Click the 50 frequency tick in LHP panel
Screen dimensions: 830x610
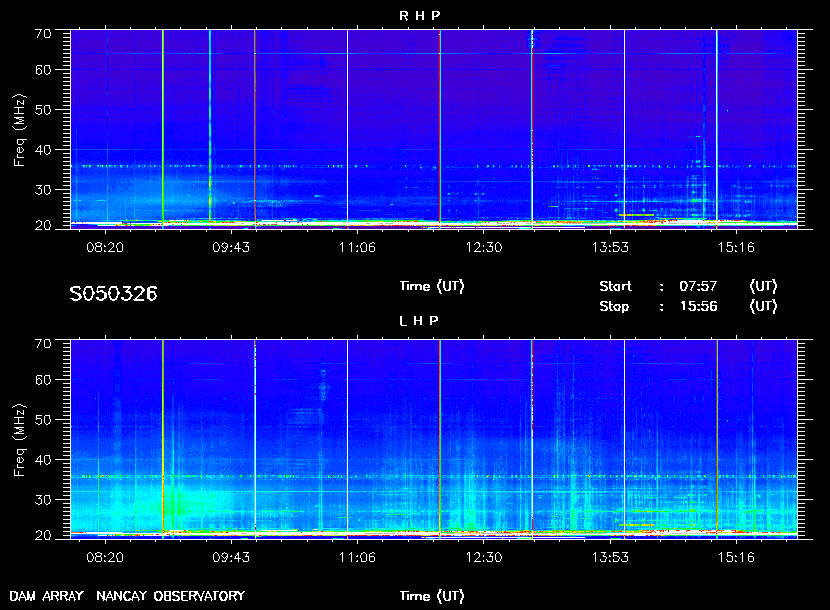(43, 420)
